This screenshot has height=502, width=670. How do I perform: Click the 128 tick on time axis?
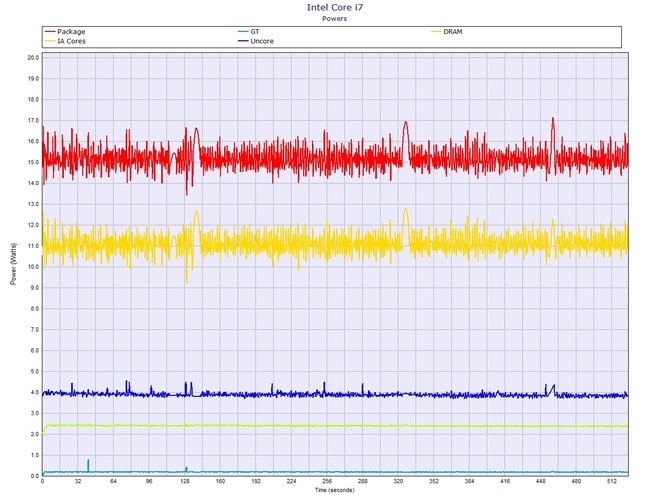tap(185, 481)
